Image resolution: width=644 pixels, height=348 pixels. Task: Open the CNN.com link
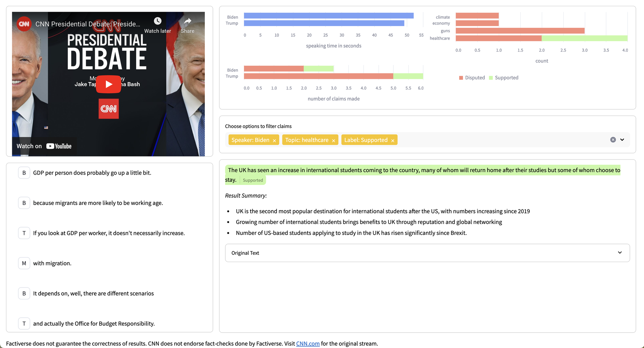pos(308,343)
